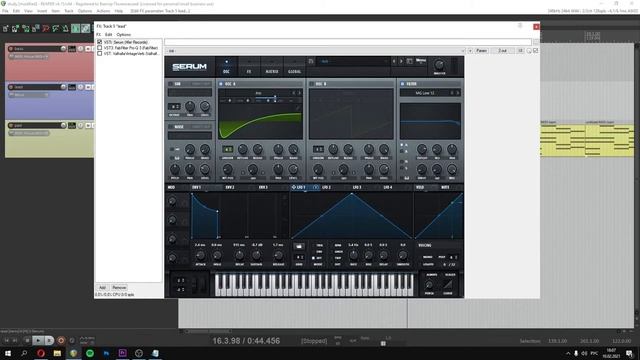Enable the Sub oscillator in Serum

pos(171,84)
